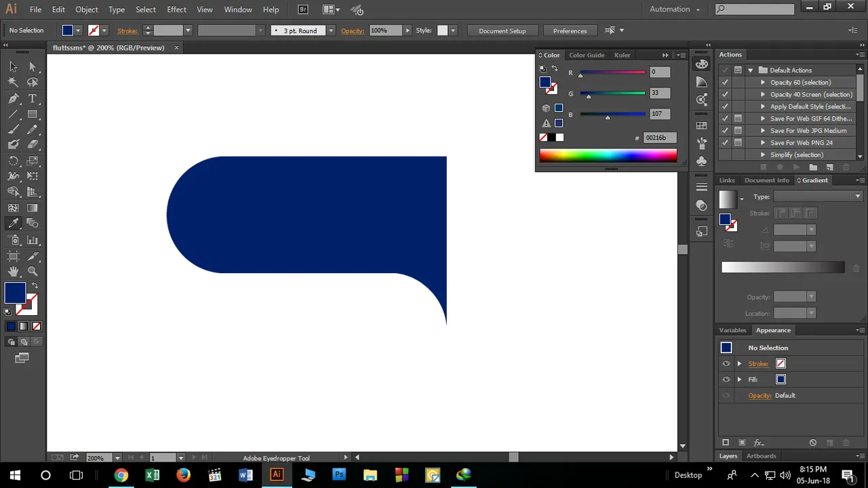Select the Artboard tool
Viewport: 868px width, 488px height.
click(x=13, y=256)
